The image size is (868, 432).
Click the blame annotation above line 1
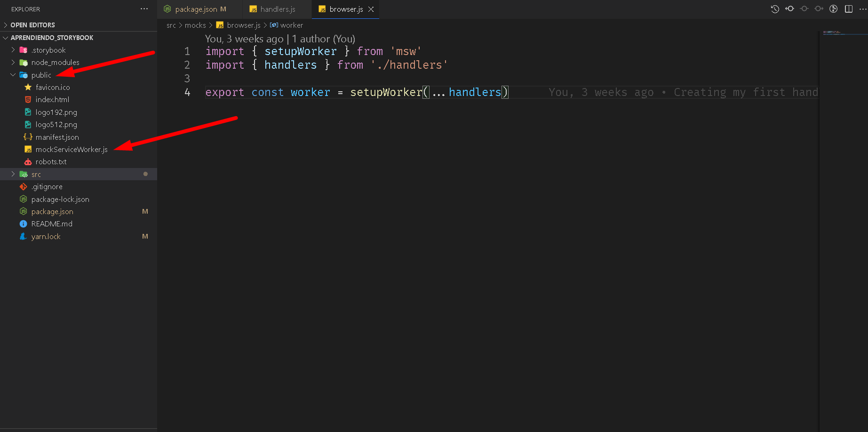pyautogui.click(x=280, y=39)
